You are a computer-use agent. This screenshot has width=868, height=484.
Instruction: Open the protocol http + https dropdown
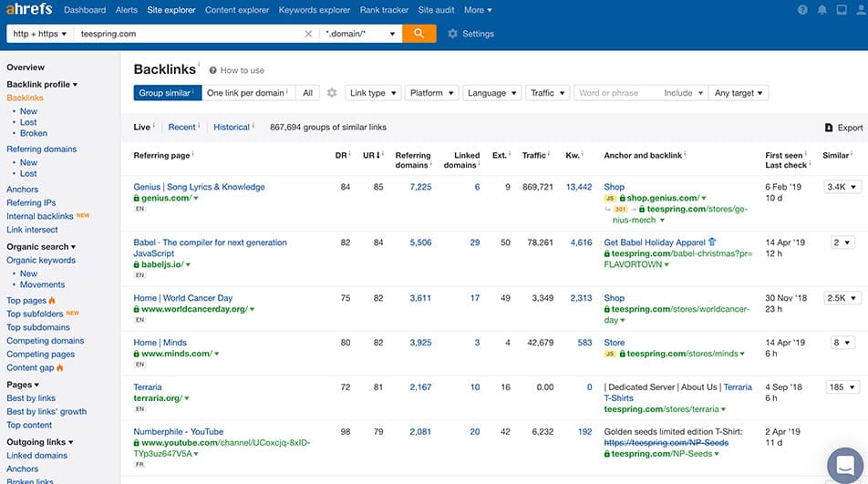pos(39,34)
